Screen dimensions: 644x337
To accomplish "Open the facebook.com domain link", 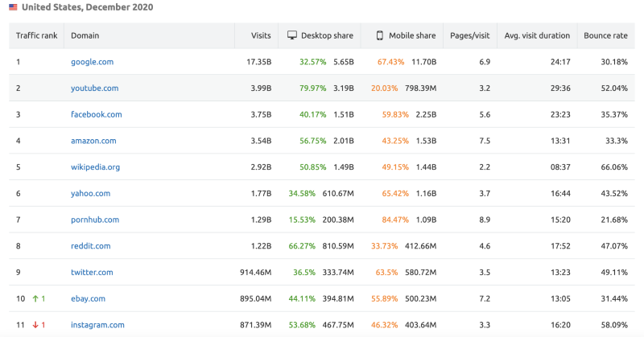I will (x=96, y=114).
